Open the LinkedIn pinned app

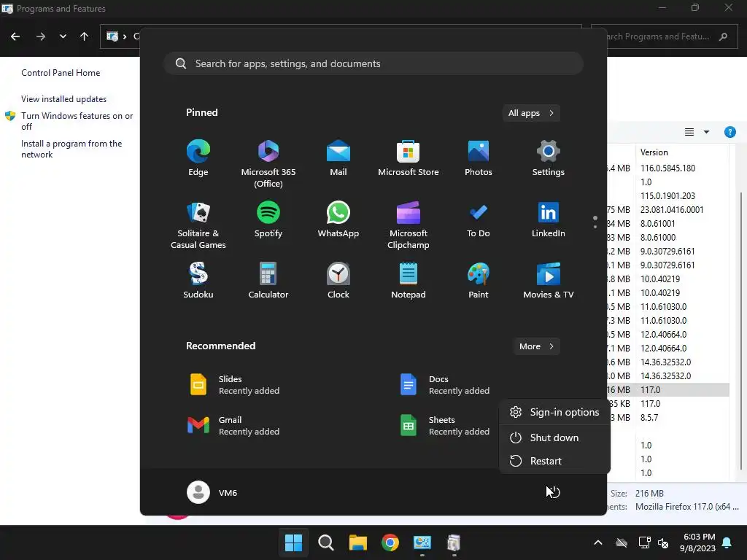coord(549,219)
